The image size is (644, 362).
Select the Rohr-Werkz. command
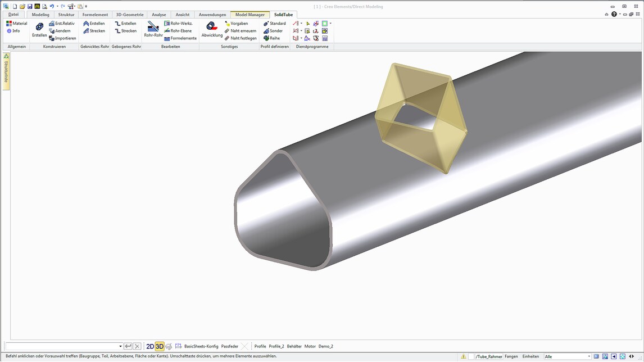pyautogui.click(x=178, y=24)
